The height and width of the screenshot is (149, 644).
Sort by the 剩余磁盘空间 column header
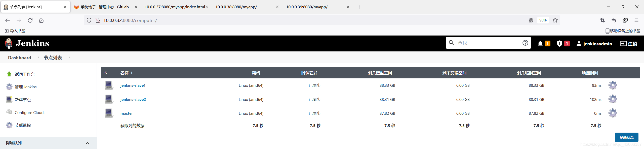pyautogui.click(x=380, y=73)
